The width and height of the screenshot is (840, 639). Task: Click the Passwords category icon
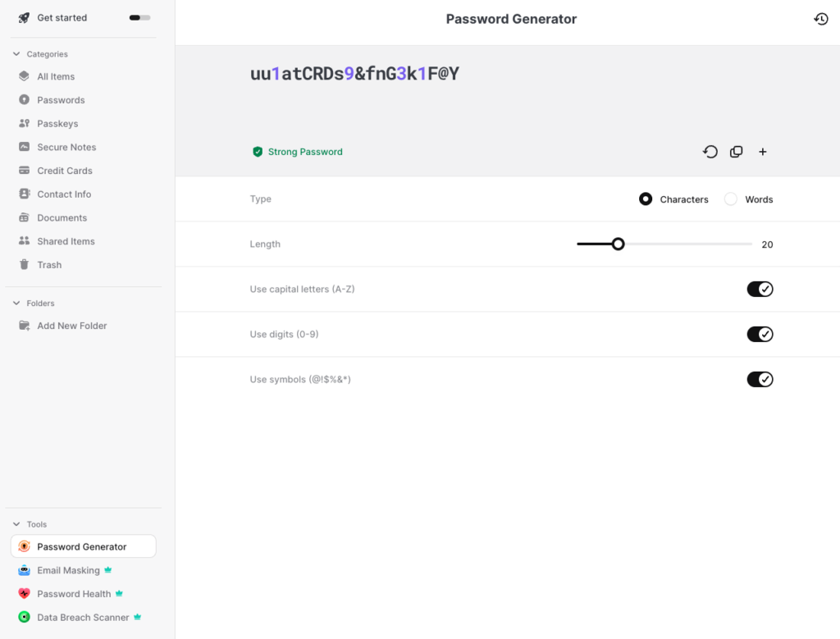[x=24, y=99]
